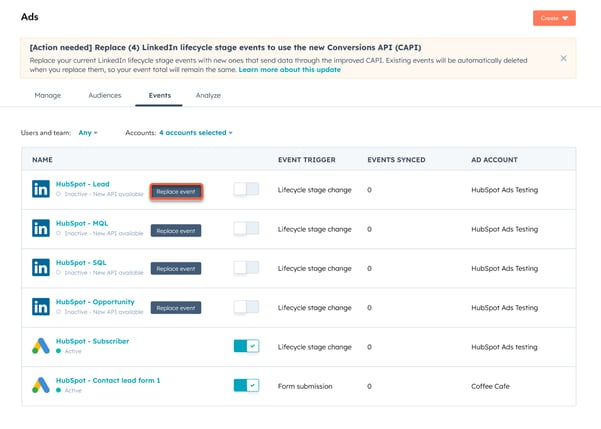
Task: Open the HubSpot - Subscriber event link
Action: [92, 341]
